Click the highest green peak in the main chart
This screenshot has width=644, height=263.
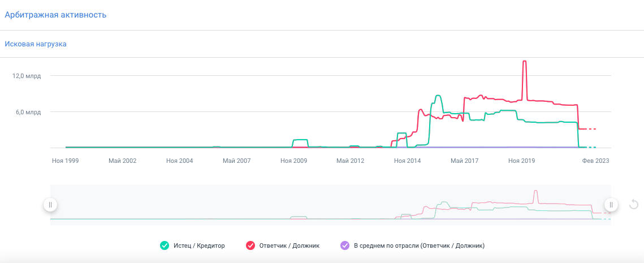[438, 96]
